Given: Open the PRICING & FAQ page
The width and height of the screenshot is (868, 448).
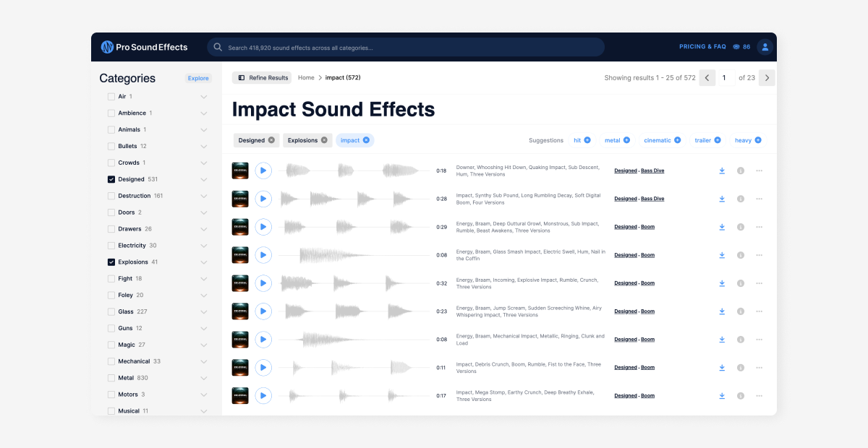Looking at the screenshot, I should 702,46.
